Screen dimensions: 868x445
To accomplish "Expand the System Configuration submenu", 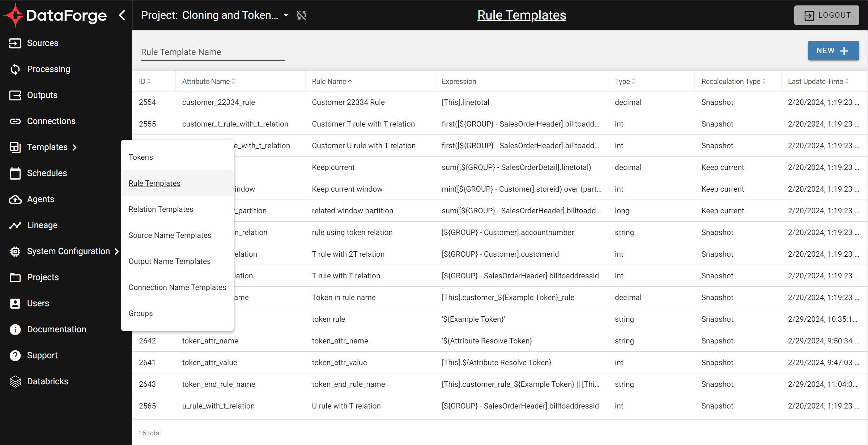I will (x=116, y=251).
